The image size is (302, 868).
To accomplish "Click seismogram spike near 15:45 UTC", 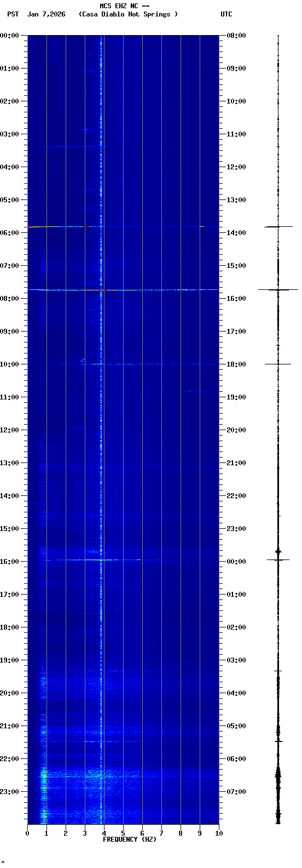I will click(278, 289).
